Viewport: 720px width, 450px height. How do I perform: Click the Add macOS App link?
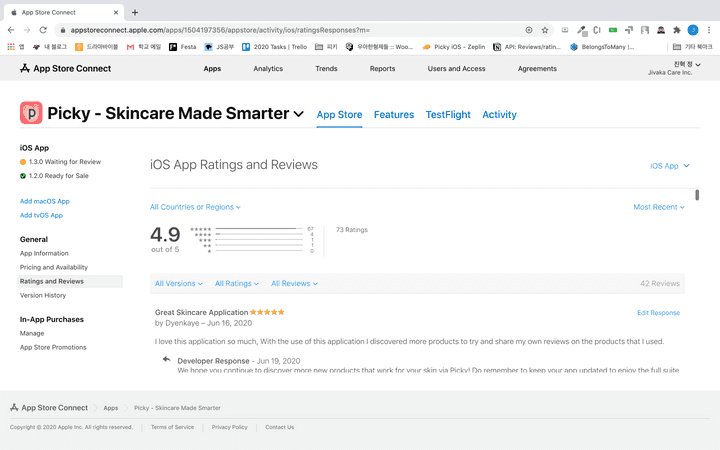[x=45, y=201]
